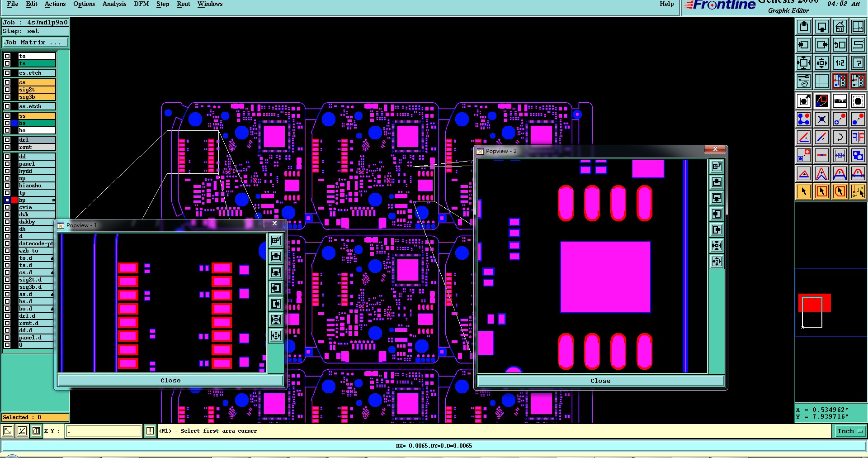This screenshot has width=868, height=458.
Task: Click the yellow net selection tool
Action: 858,191
